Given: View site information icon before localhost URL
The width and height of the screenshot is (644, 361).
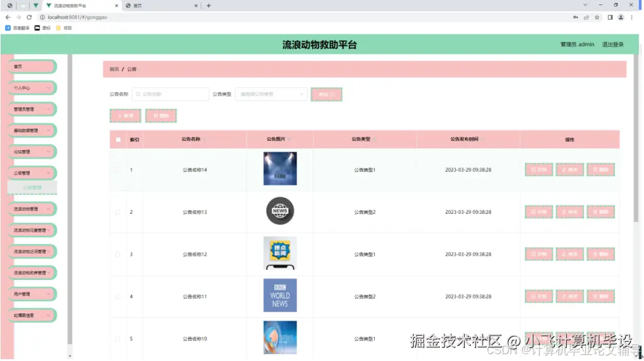Looking at the screenshot, I should click(43, 17).
